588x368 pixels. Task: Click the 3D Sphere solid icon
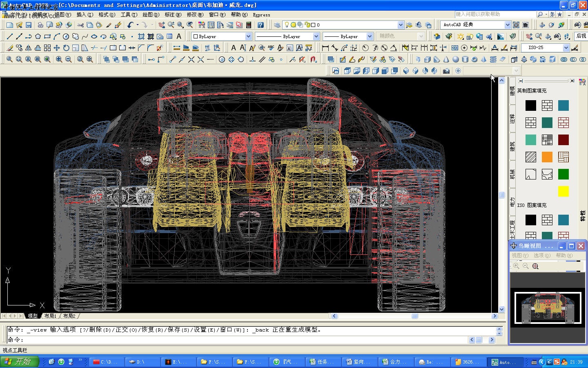(x=456, y=59)
